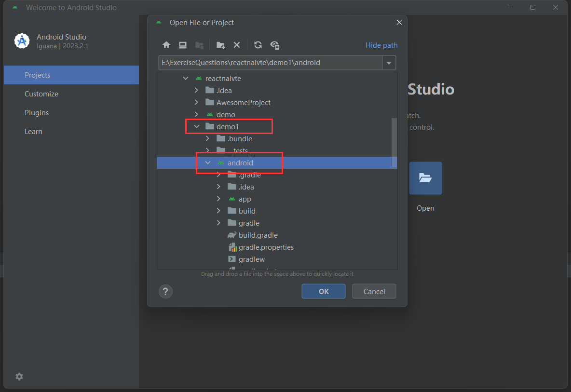
Task: Expand the app module node
Action: pos(218,199)
